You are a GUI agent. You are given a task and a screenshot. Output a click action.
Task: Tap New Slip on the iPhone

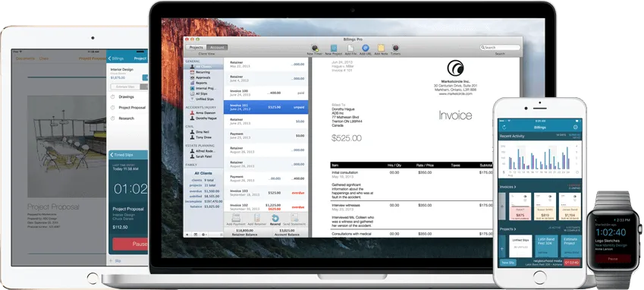coord(507,263)
